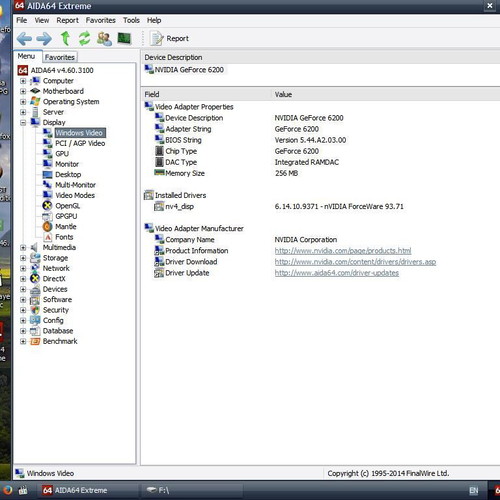Open the nvidia.com drivers.asp download link
The width and height of the screenshot is (500, 500).
coord(355,262)
